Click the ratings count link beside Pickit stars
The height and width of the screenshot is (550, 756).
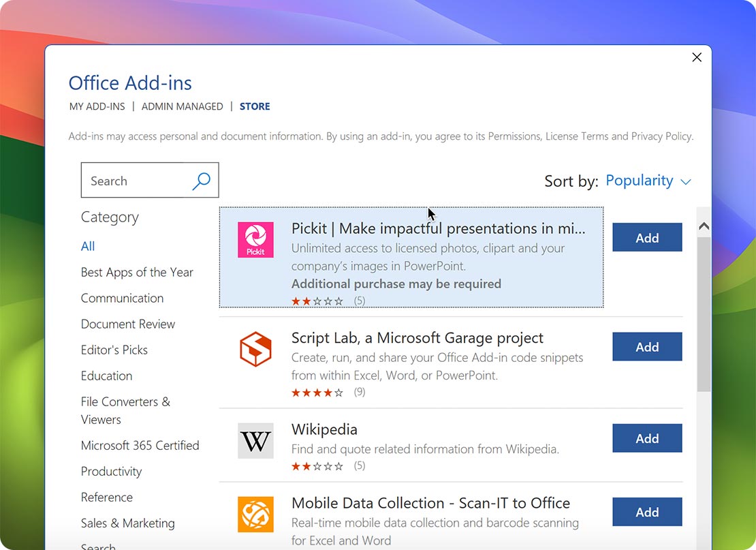(359, 301)
